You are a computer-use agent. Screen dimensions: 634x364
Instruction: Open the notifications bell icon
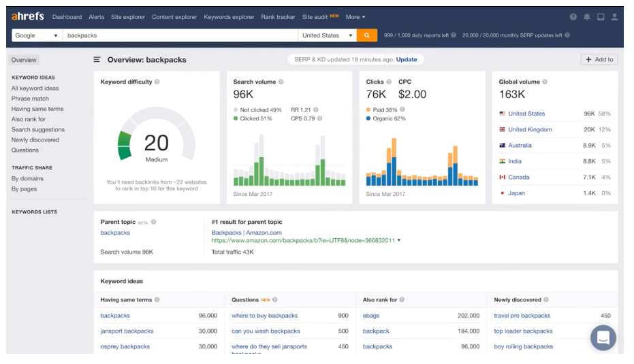coord(587,17)
